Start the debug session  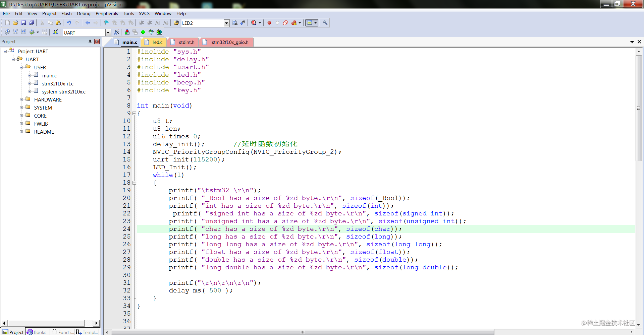[254, 23]
